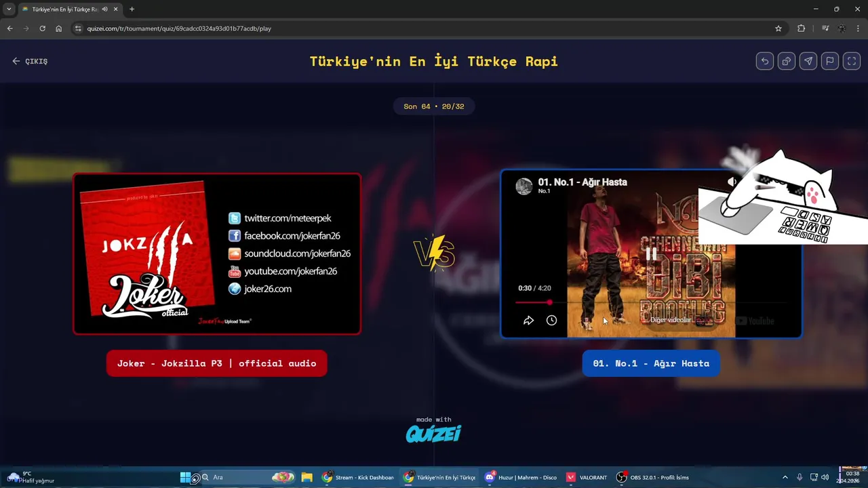The image size is (868, 488).
Task: Open the browser three-dot menu
Action: (859, 28)
